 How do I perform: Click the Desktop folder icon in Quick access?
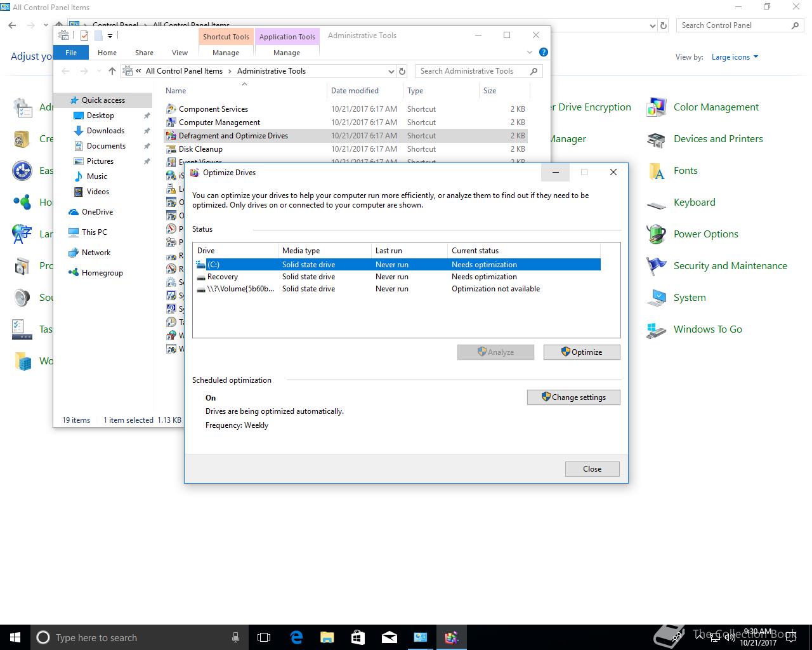(79, 116)
